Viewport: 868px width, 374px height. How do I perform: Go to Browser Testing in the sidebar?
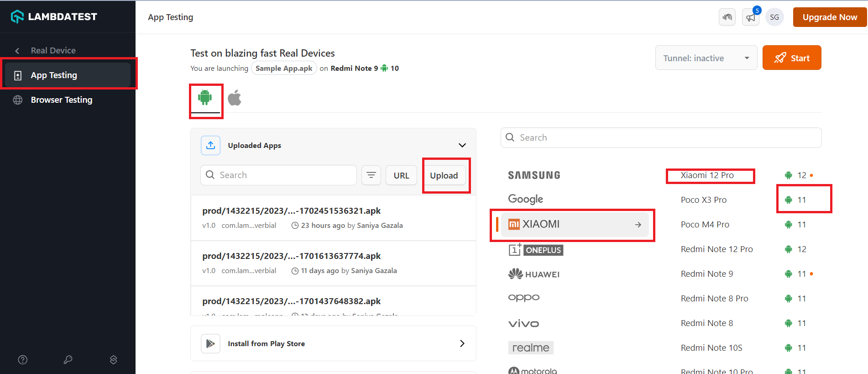tap(61, 100)
